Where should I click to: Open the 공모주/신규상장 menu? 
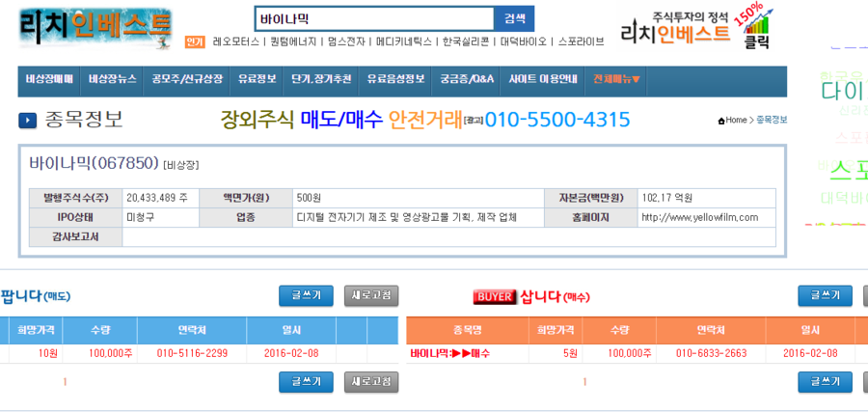[187, 78]
